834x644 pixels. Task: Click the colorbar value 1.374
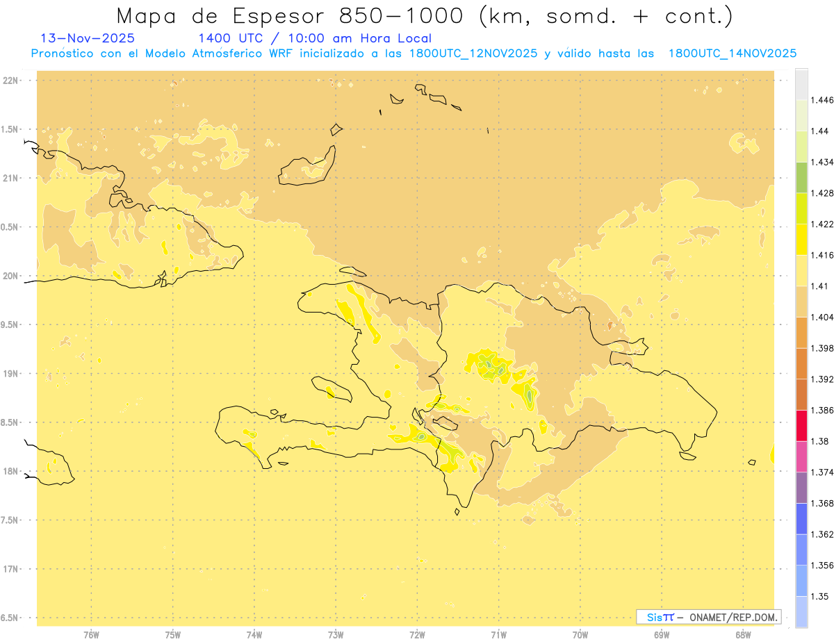coord(822,472)
